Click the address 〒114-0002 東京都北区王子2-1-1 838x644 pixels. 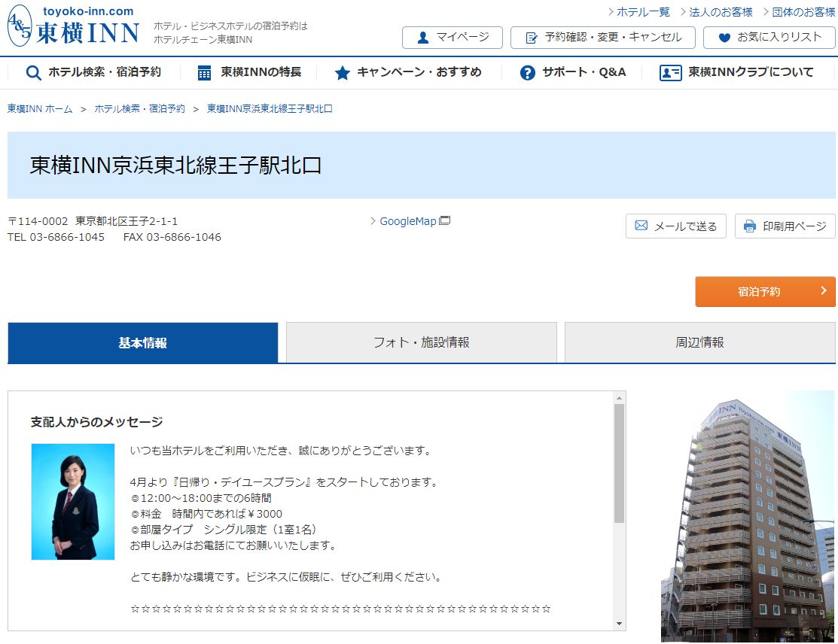click(93, 221)
